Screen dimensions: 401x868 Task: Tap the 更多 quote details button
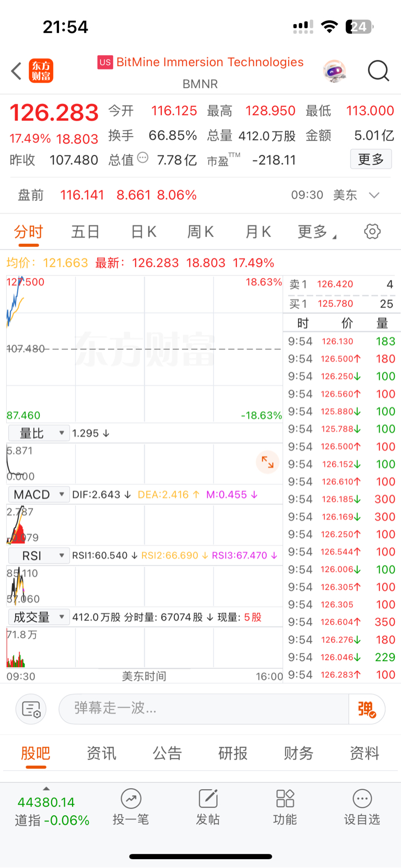pos(371,159)
